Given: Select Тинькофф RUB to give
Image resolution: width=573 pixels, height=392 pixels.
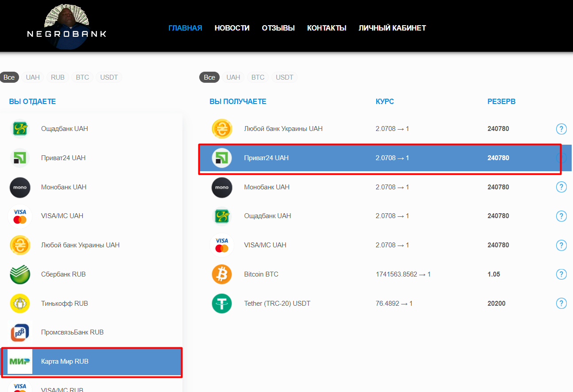Looking at the screenshot, I should click(91, 304).
